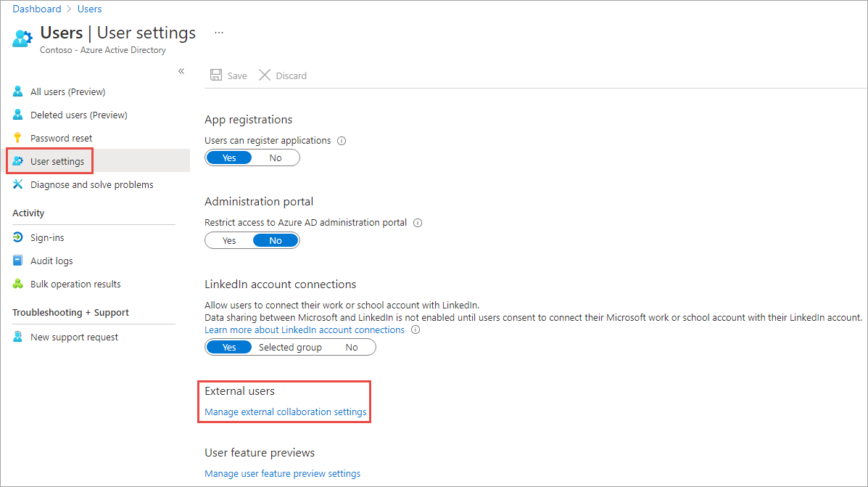This screenshot has height=487, width=868.
Task: Click the Audit logs book icon
Action: [17, 261]
